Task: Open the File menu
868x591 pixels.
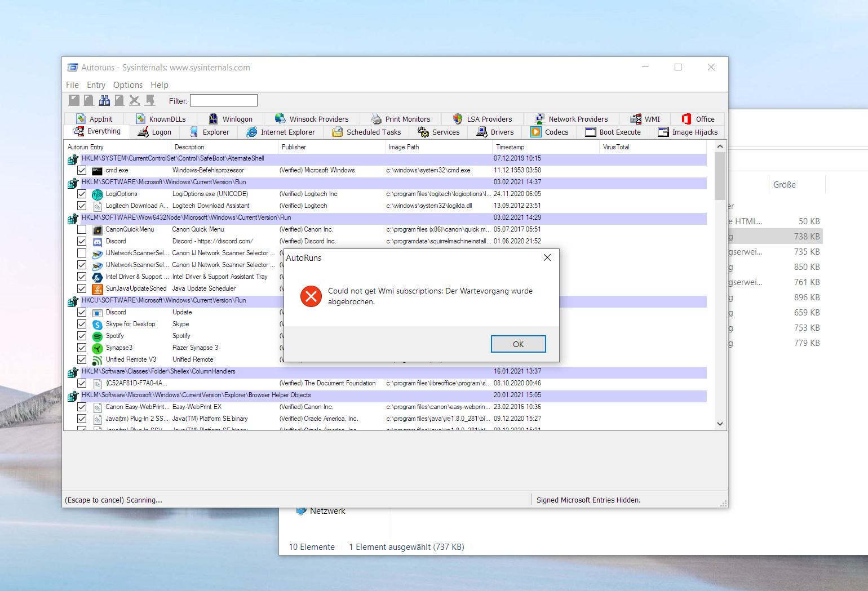Action: (72, 85)
